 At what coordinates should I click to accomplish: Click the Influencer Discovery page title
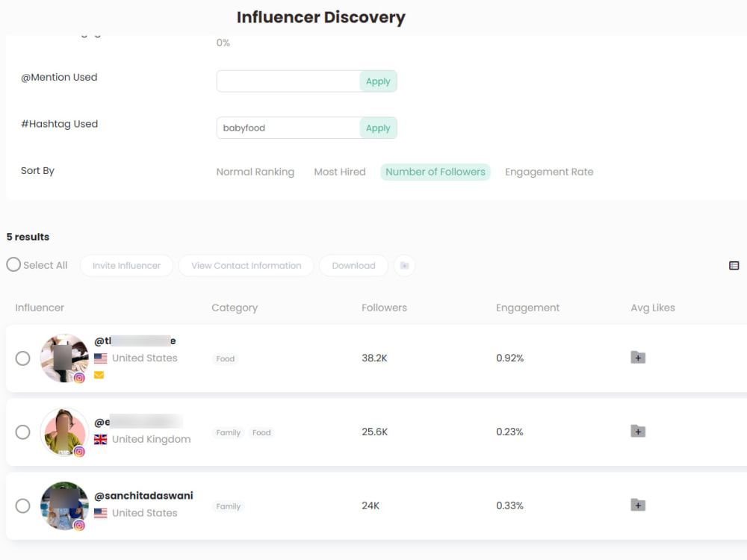click(x=321, y=17)
